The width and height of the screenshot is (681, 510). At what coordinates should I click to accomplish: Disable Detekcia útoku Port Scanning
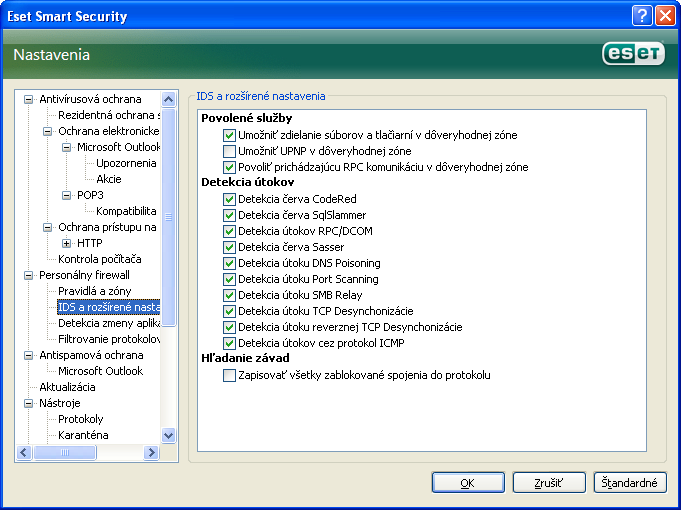coord(229,279)
